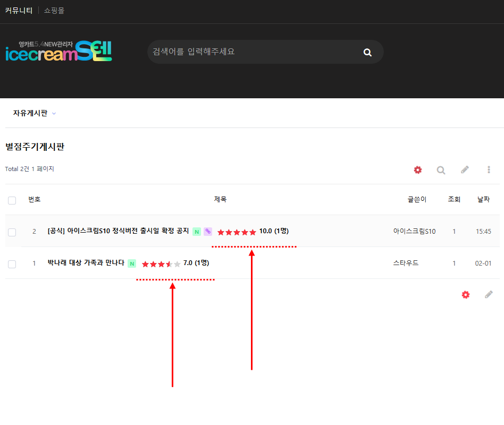Click the write post pencil icon above list
This screenshot has height=425, width=504.
click(x=465, y=170)
